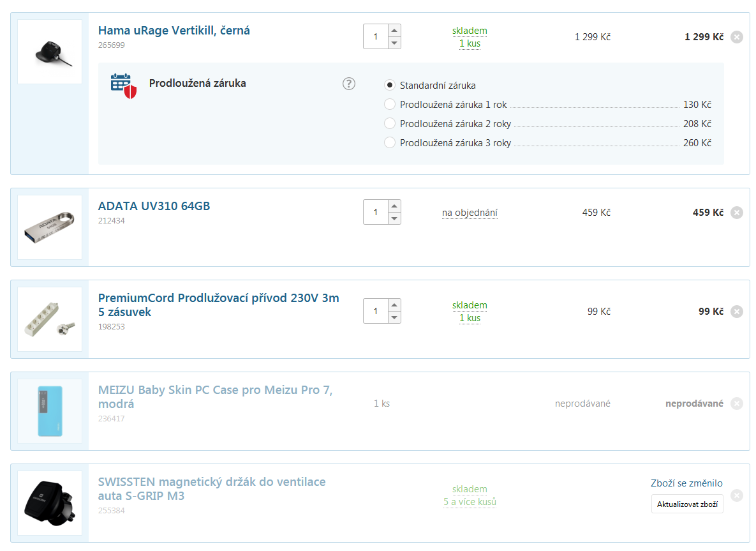The height and width of the screenshot is (551, 756).
Task: Click the extended warranty help question mark
Action: (348, 84)
